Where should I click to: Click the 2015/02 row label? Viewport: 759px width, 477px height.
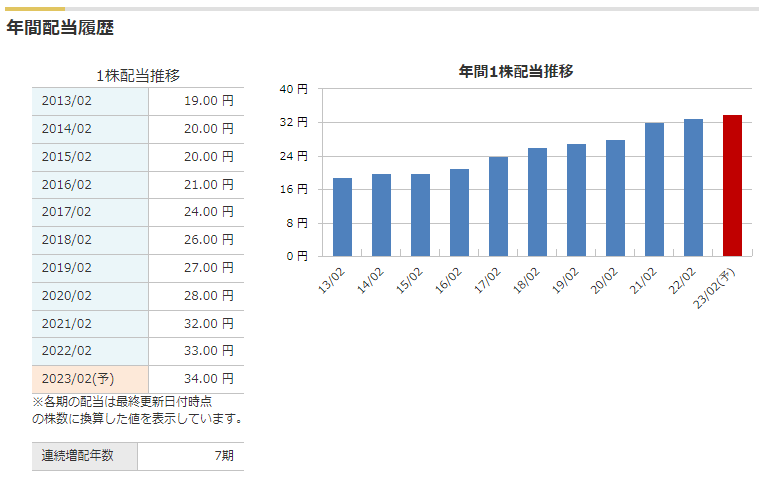tap(66, 157)
